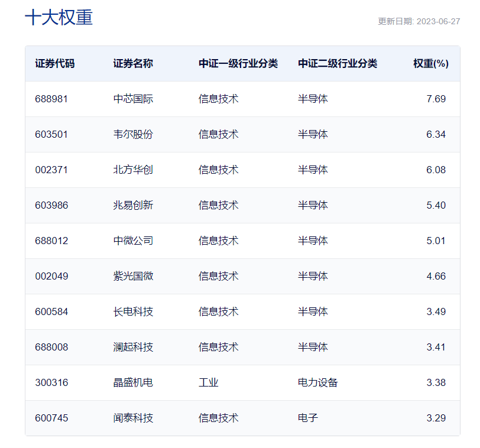Select stock name 中芯国际

(133, 99)
